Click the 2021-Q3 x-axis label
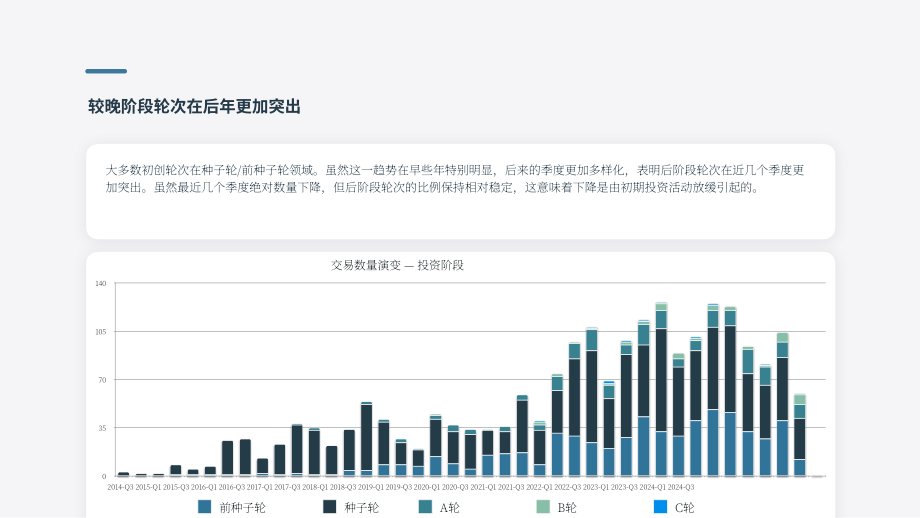 (511, 487)
